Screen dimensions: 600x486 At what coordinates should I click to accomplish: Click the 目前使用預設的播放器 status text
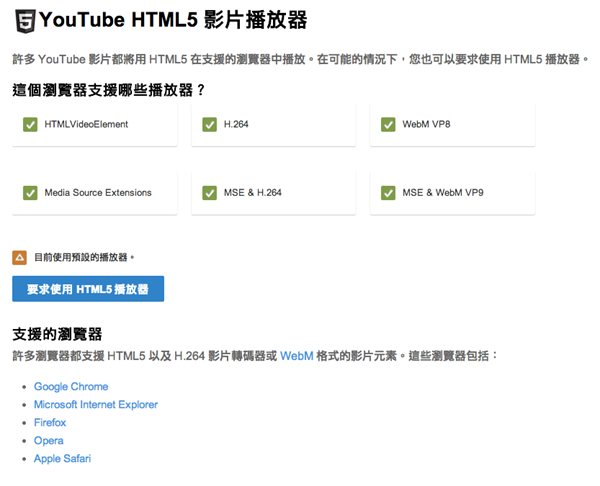point(84,257)
